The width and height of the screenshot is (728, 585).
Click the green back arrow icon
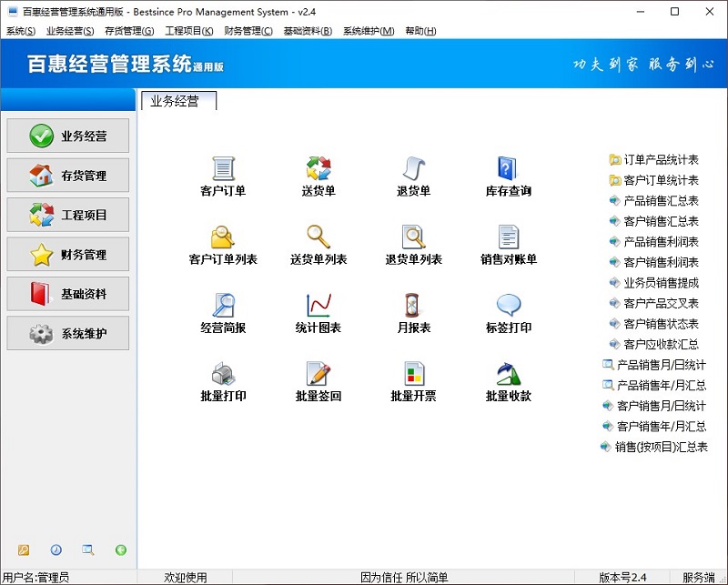tap(121, 550)
